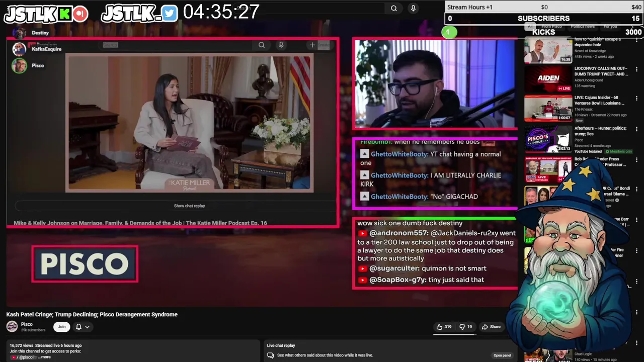Open options menu for Afterhours video
The image size is (644, 362).
point(636,130)
